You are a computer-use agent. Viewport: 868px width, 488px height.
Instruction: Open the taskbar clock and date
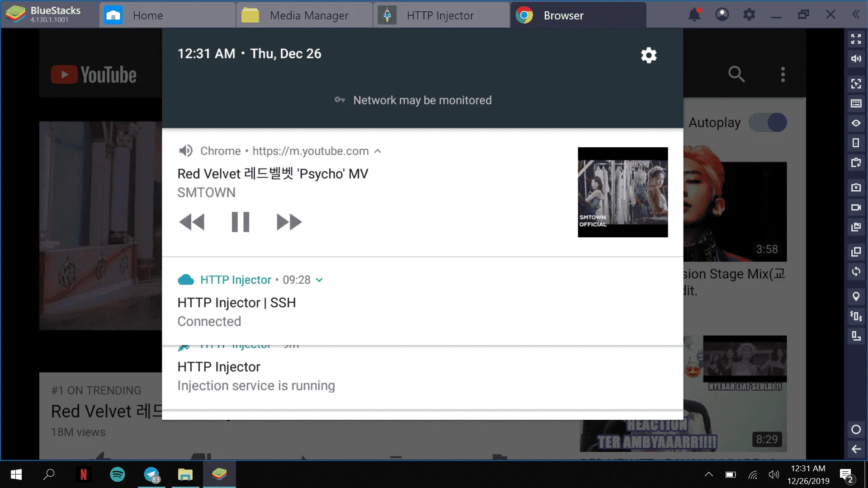pyautogui.click(x=808, y=474)
